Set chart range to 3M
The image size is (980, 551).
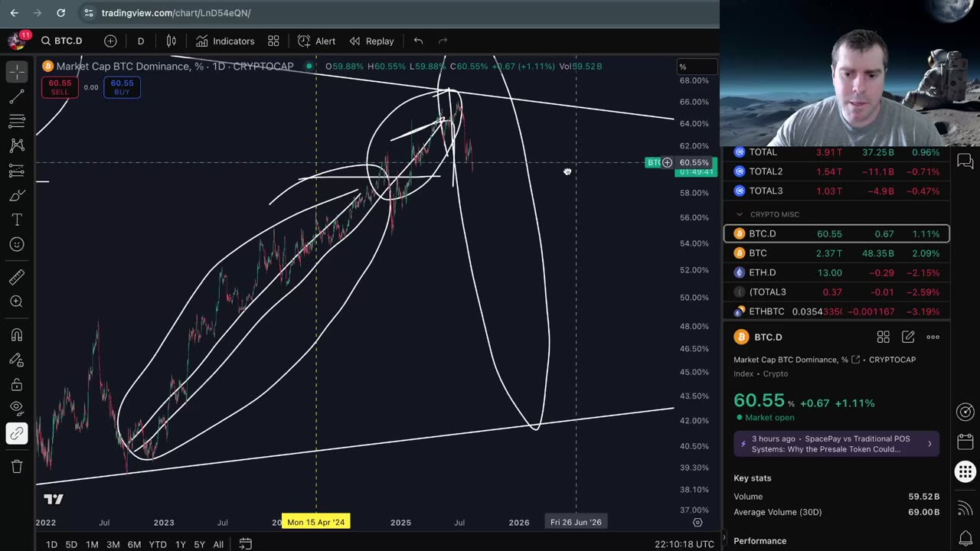[x=113, y=544]
